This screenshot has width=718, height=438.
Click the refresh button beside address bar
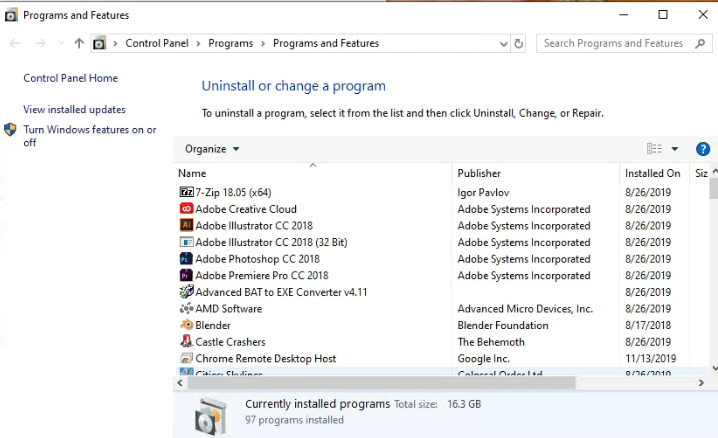tap(518, 44)
